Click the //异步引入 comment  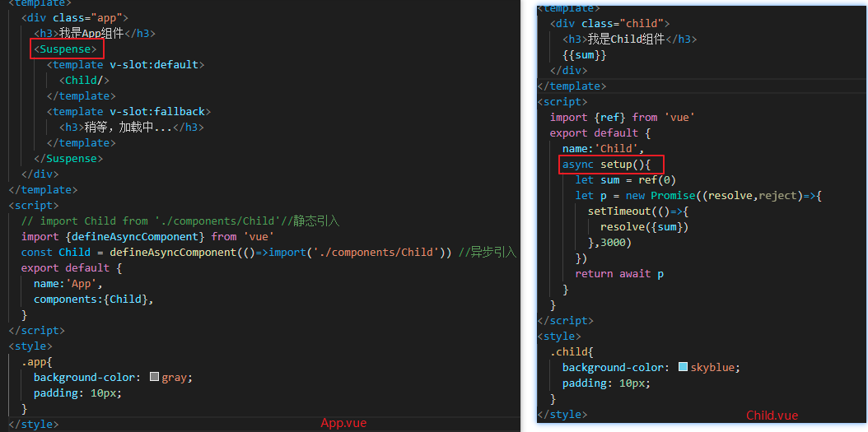488,253
